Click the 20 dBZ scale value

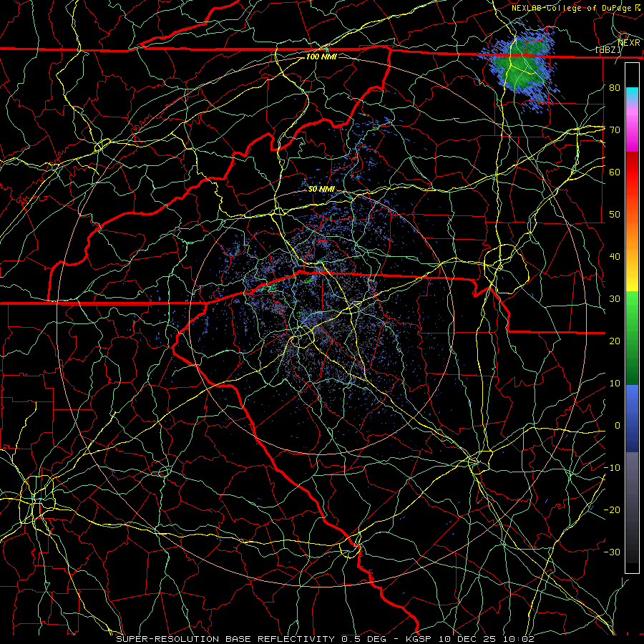click(615, 341)
